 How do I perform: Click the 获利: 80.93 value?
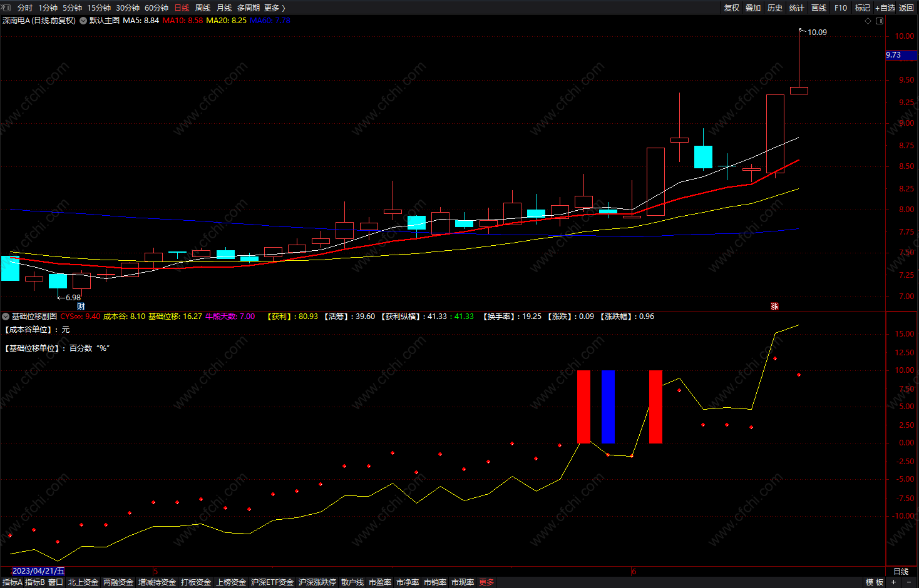293,317
